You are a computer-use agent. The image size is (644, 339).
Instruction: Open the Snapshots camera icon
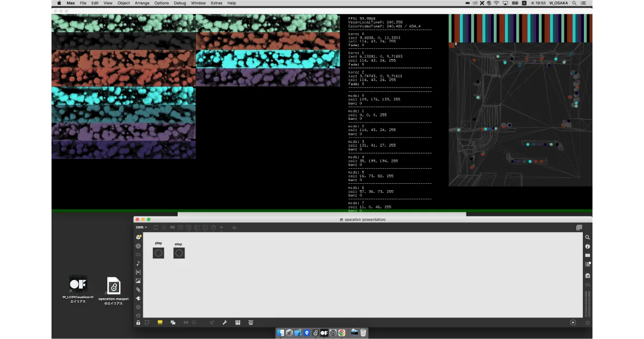click(x=588, y=276)
